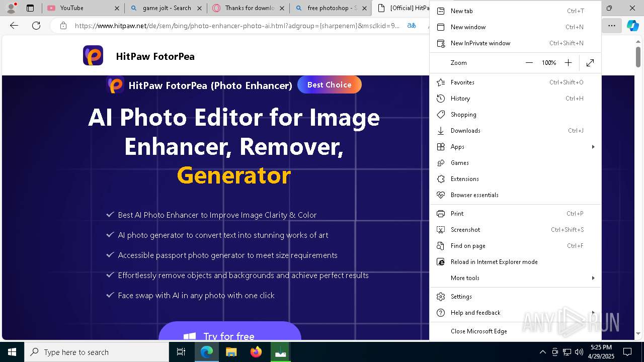The width and height of the screenshot is (644, 362).
Task: Select New window menu item
Action: click(515, 27)
